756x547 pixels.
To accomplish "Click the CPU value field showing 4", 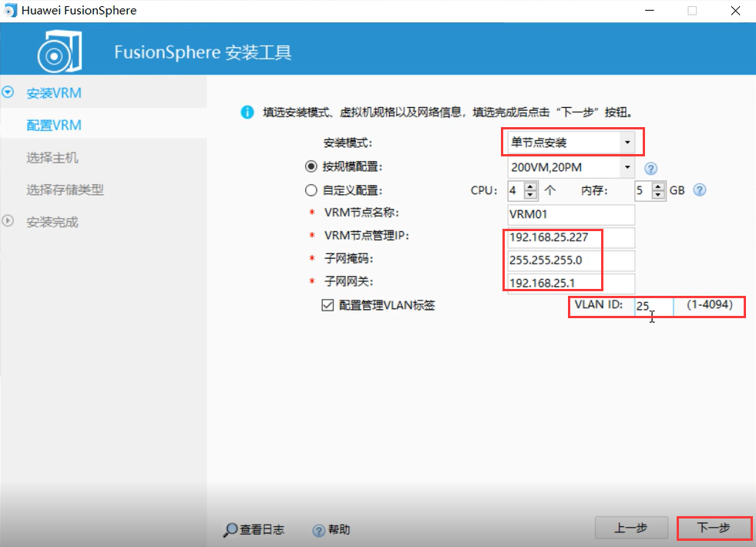I will [516, 190].
